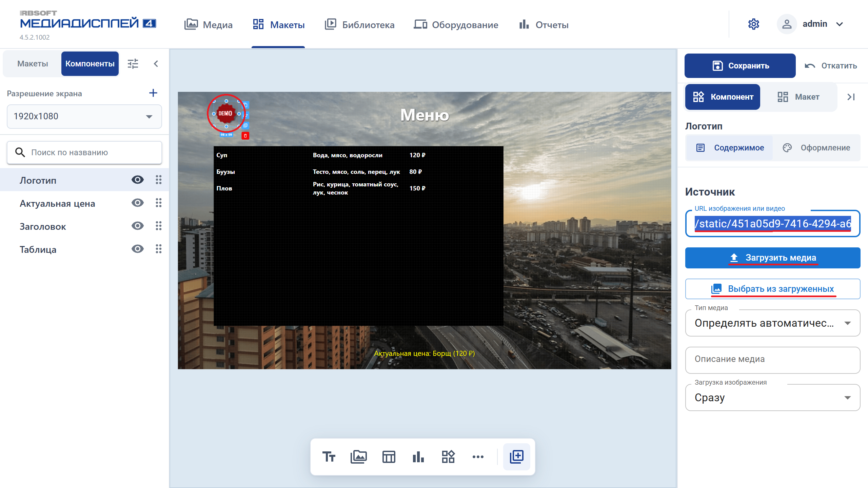The image size is (868, 488).
Task: Switch to the Макеты sidebar tab
Action: click(33, 64)
